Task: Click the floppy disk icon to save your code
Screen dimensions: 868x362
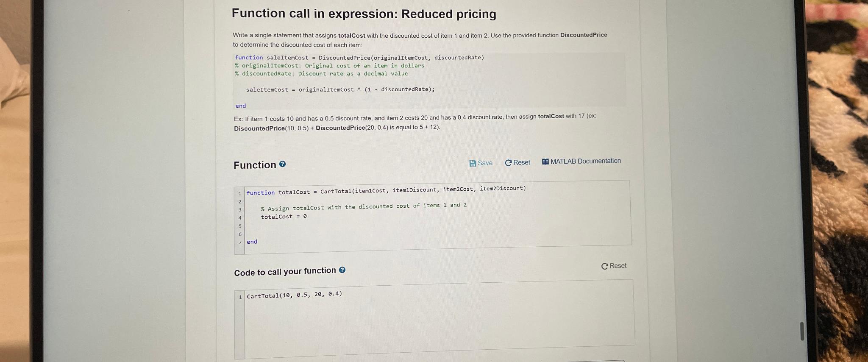Action: 474,163
